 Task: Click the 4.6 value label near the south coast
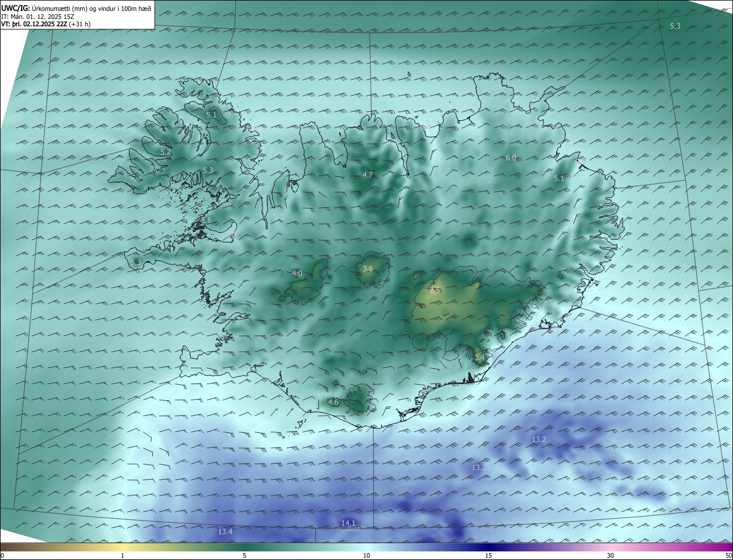(x=333, y=403)
